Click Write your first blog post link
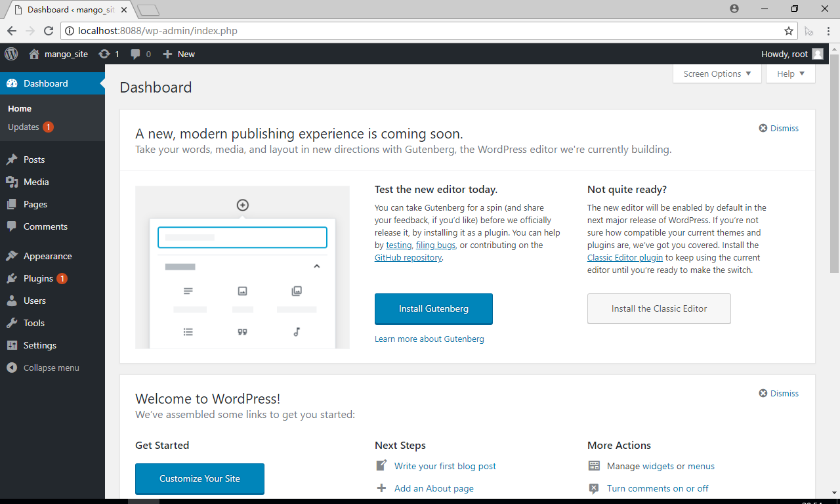 445,466
